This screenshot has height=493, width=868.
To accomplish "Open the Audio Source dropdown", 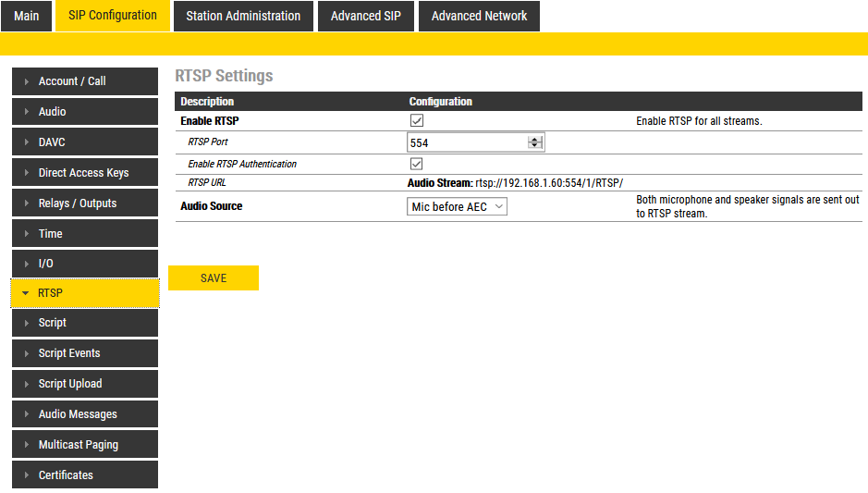I will [458, 207].
